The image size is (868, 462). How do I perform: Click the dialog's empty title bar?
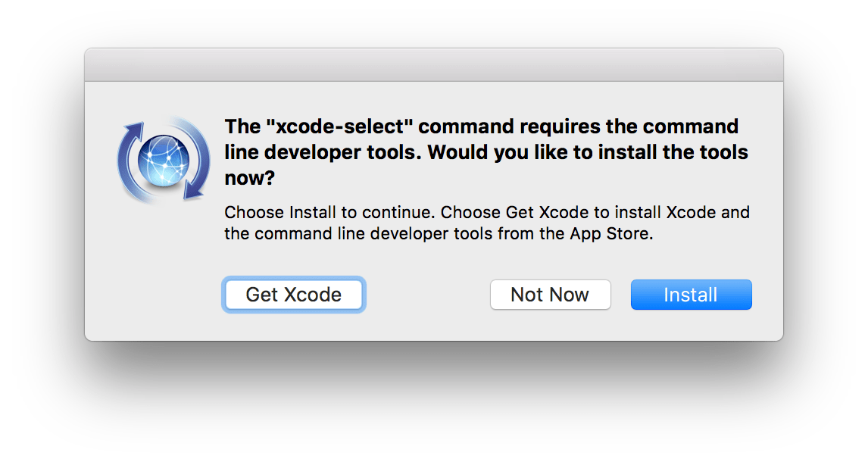click(433, 65)
